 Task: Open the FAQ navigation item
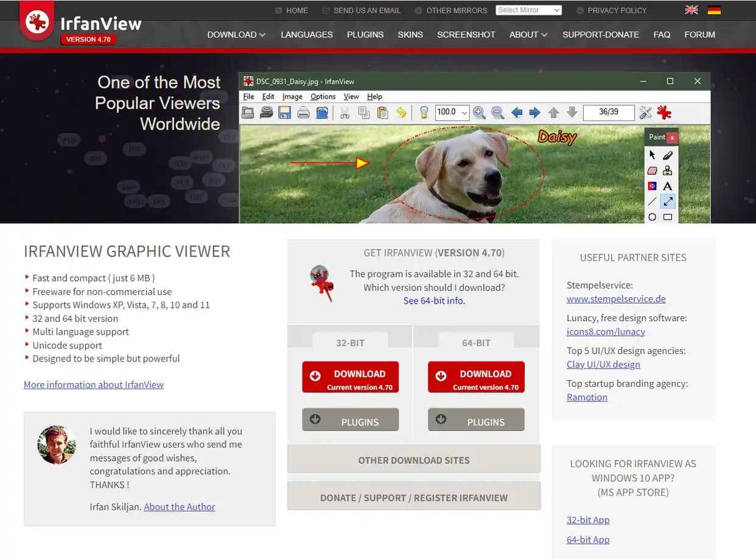pos(662,35)
